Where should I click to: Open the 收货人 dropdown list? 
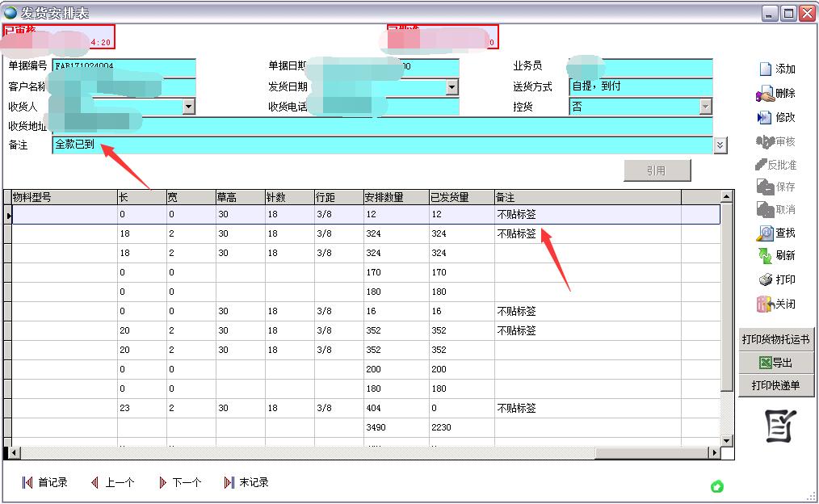pyautogui.click(x=189, y=107)
